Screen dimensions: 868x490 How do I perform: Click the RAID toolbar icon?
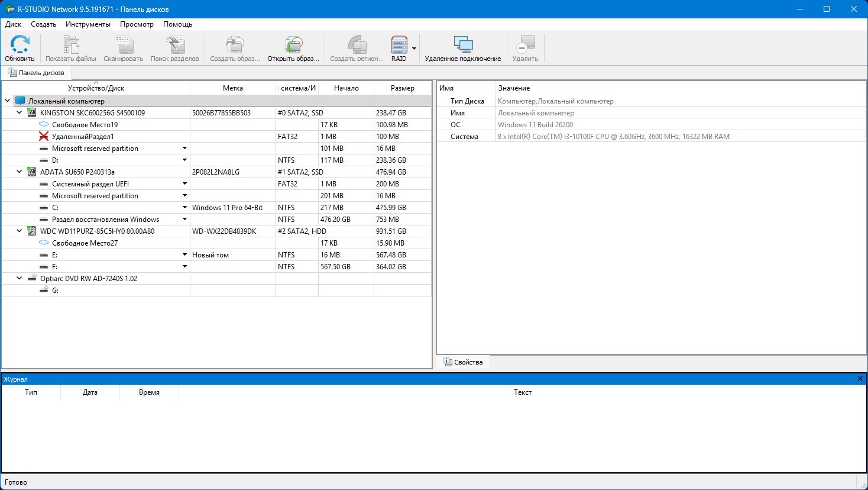pyautogui.click(x=399, y=45)
